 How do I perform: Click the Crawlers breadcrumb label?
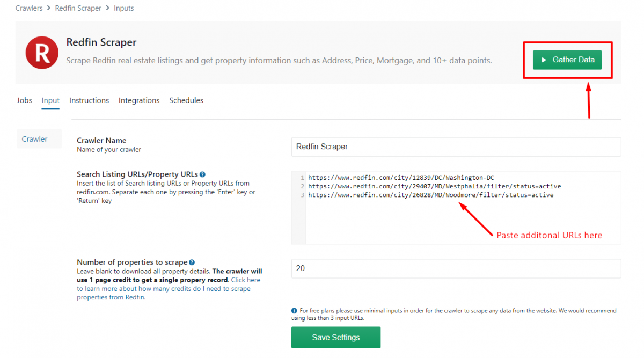(x=29, y=8)
